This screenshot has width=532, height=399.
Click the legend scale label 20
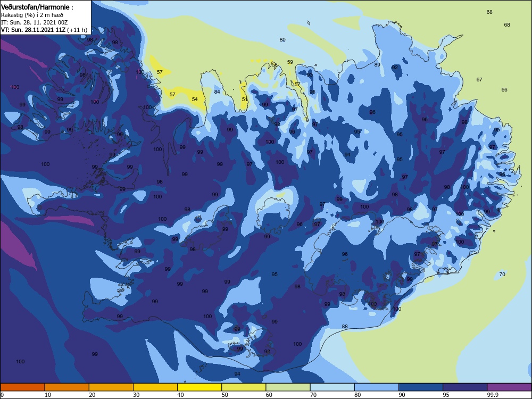pos(92,395)
